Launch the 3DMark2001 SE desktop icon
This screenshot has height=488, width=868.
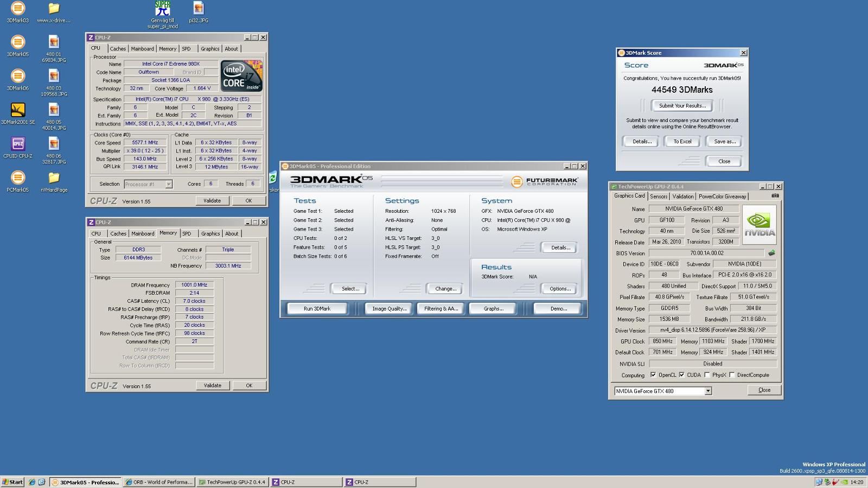point(18,114)
